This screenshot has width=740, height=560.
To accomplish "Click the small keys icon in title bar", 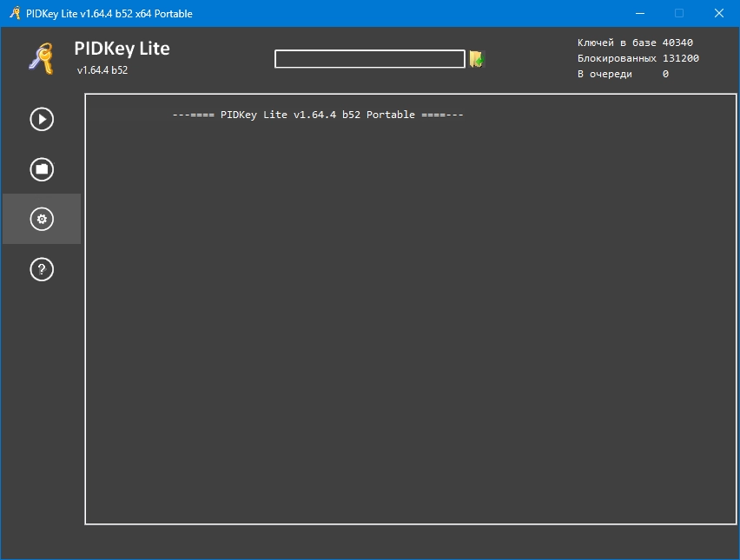I will pyautogui.click(x=15, y=13).
